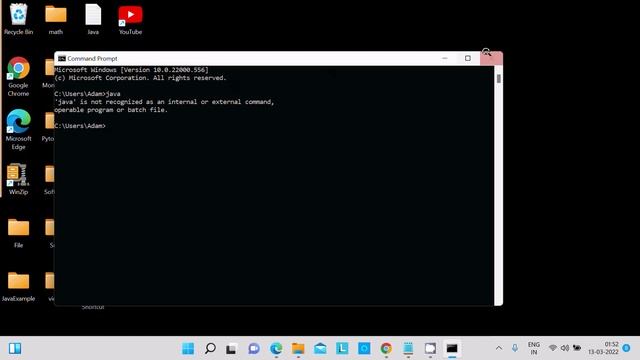Click the Command Prompt vertical scrollbar thumb

498,78
